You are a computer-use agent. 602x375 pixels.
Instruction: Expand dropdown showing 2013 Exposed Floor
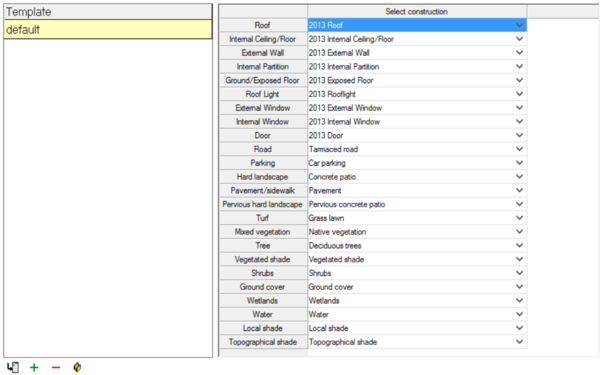pyautogui.click(x=519, y=81)
